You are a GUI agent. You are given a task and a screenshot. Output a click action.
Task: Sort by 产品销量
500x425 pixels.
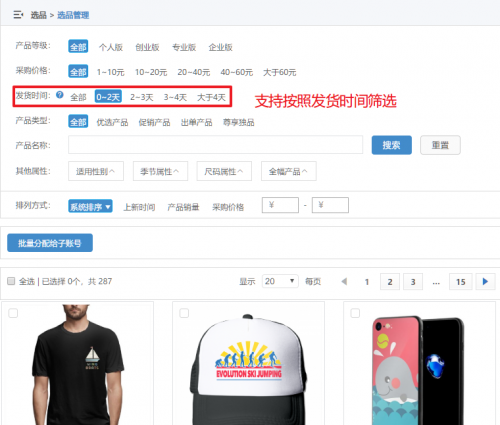[x=183, y=207]
